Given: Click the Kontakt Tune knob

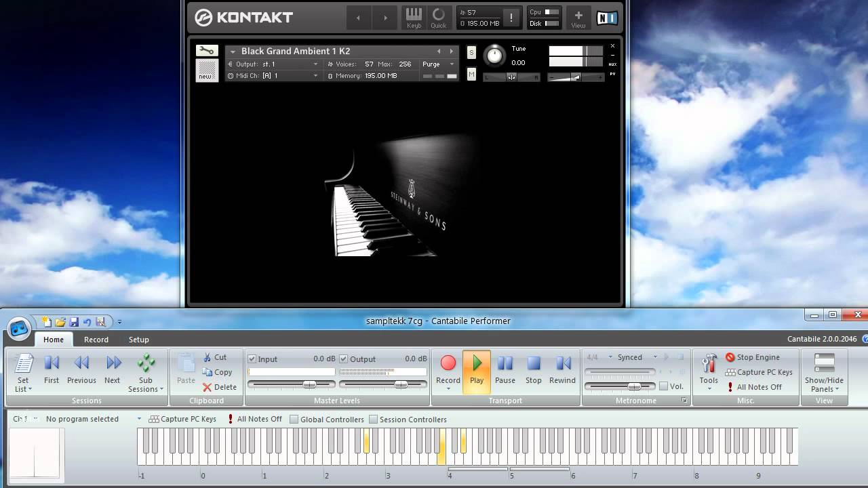Looking at the screenshot, I should (x=495, y=56).
